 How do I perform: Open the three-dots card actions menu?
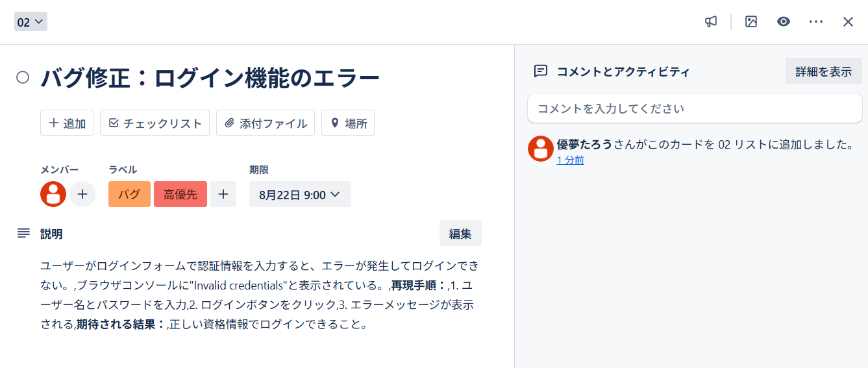(816, 21)
